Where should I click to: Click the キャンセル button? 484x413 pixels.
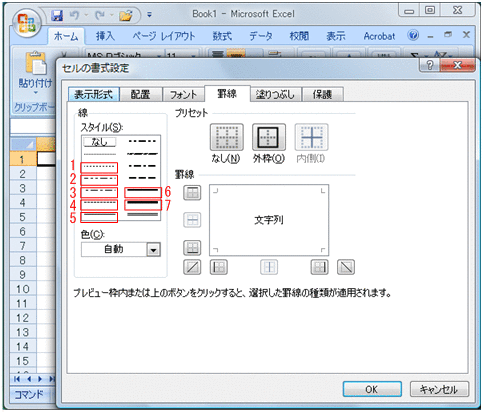[439, 389]
